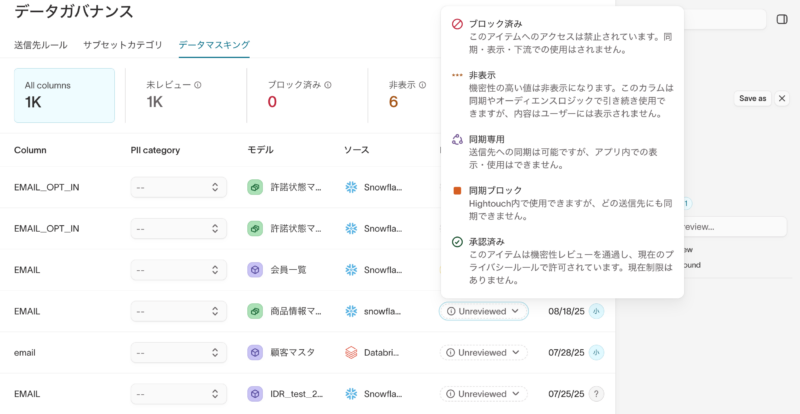The height and width of the screenshot is (414, 800).
Task: Click snowflake icon in 商品情報マ... row
Action: coord(351,311)
